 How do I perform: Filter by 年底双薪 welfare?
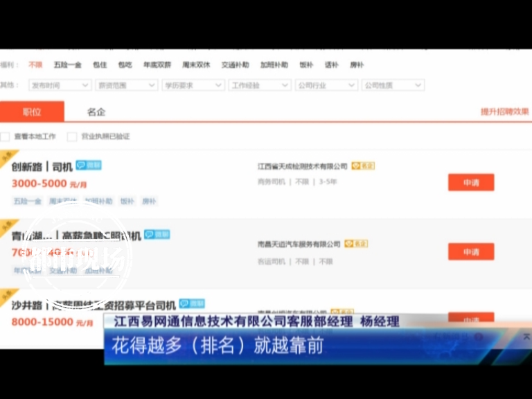[157, 65]
